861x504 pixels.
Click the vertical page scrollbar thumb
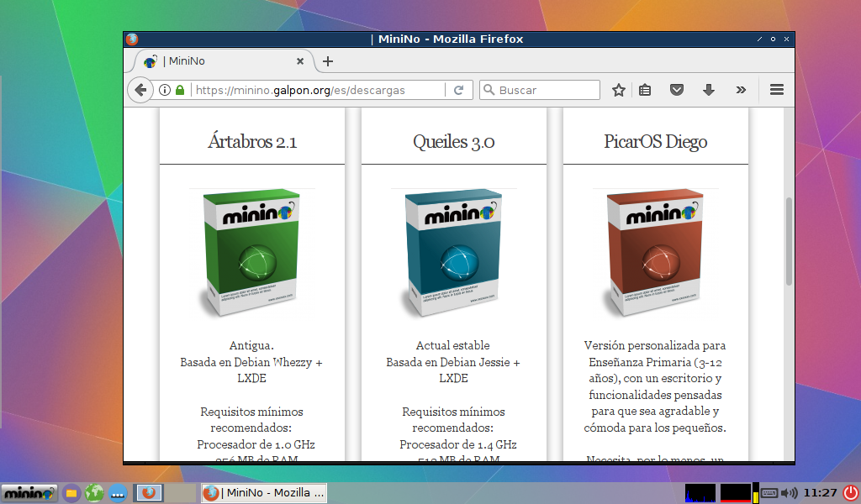point(789,241)
